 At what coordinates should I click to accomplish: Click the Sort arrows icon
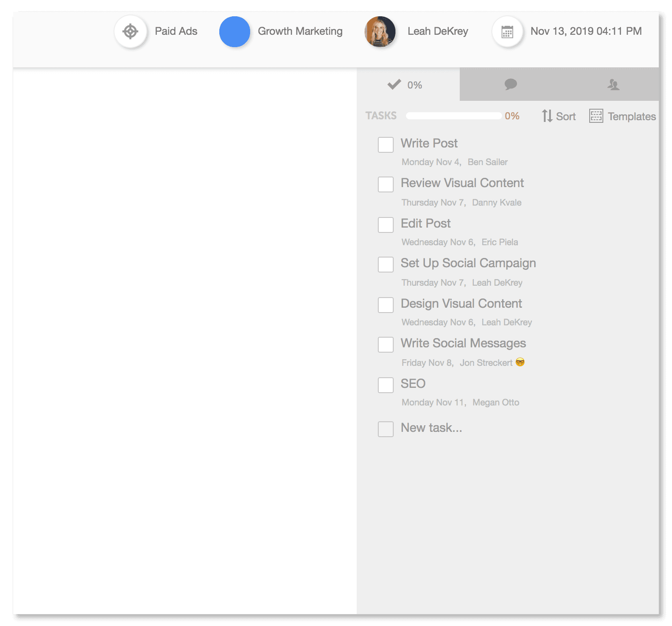pyautogui.click(x=547, y=116)
